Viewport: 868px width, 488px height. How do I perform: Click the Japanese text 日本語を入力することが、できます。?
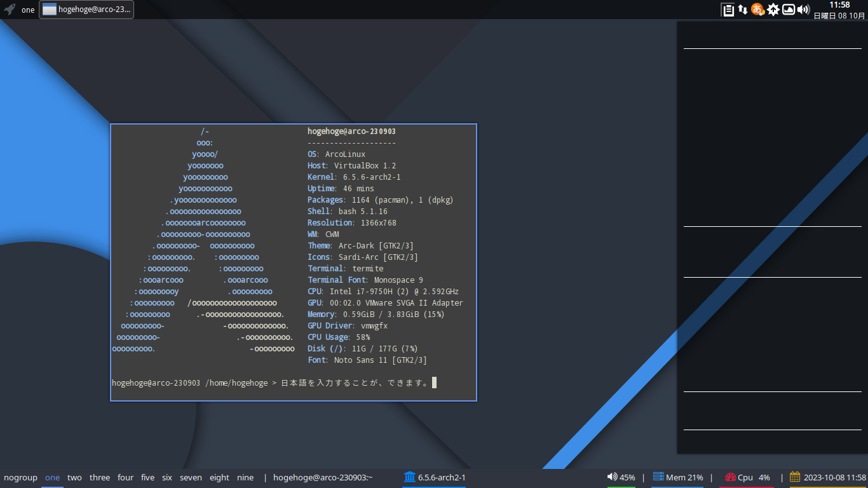(355, 383)
